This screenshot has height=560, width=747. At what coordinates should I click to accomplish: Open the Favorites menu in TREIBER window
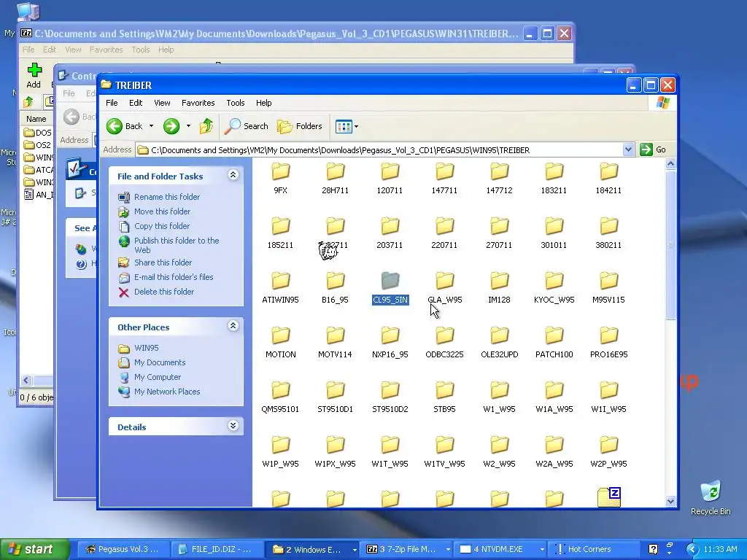[x=198, y=103]
